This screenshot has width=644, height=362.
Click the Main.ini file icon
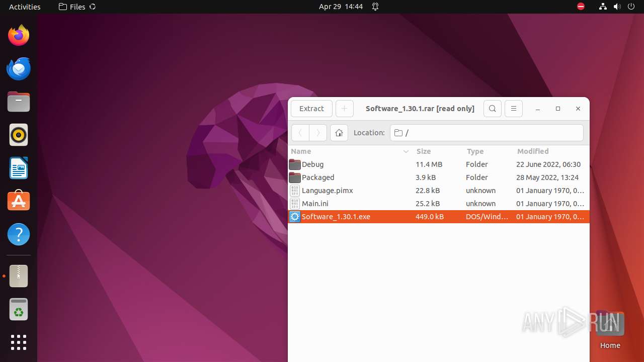pos(295,204)
